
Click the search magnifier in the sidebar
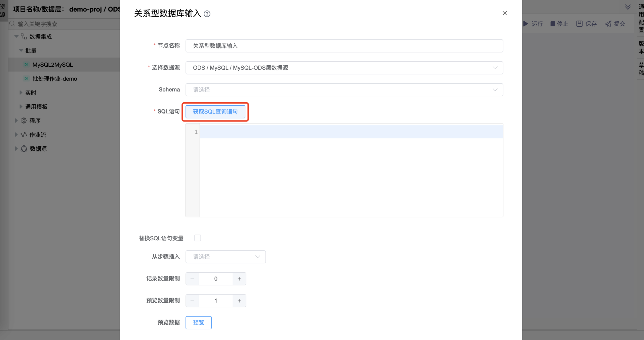pyautogui.click(x=12, y=24)
